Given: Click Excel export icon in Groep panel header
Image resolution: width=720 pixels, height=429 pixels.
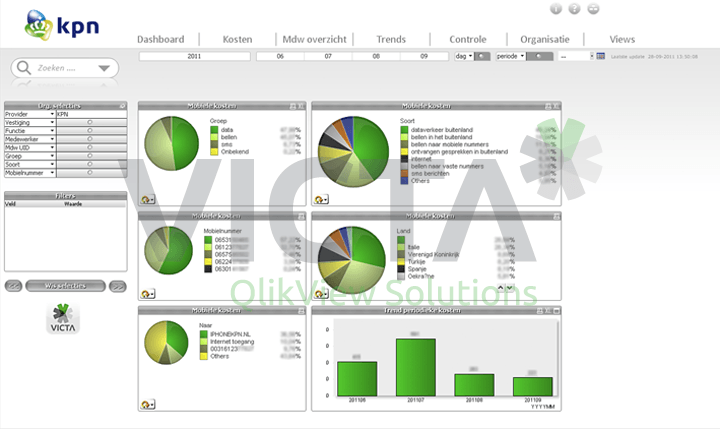Looking at the screenshot, I should pyautogui.click(x=301, y=106).
